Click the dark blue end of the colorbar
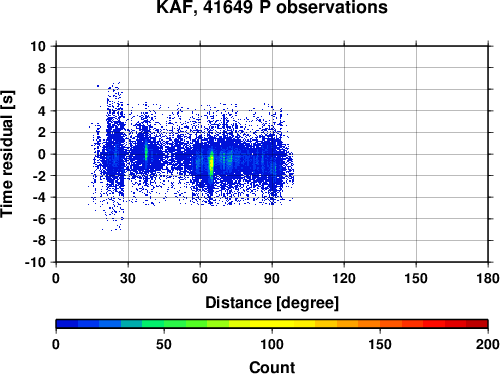Image resolution: width=500 pixels, height=374 pixels. 67,324
